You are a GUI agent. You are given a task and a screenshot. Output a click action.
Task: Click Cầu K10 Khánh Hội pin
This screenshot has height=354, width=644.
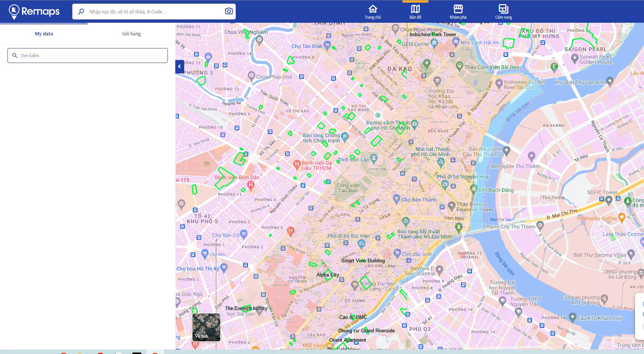573,318
